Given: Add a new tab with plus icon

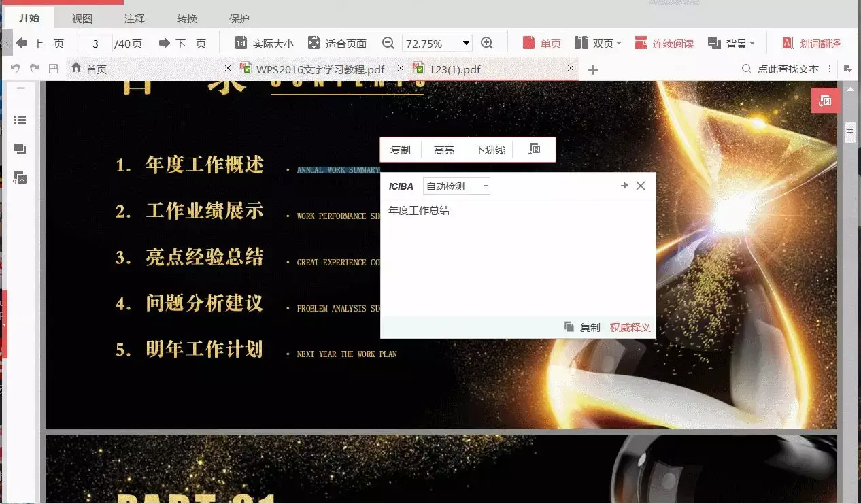Looking at the screenshot, I should 592,69.
